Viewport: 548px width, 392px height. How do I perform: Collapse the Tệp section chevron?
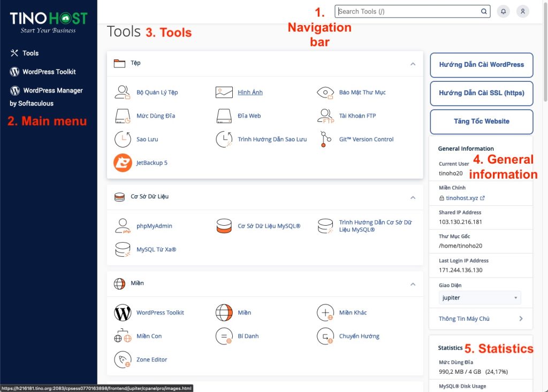413,64
